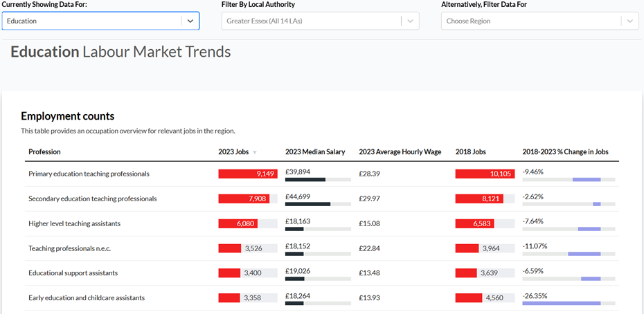Select Early education and childcare assistants row
Viewport: 644px width, 314px height.
87,297
